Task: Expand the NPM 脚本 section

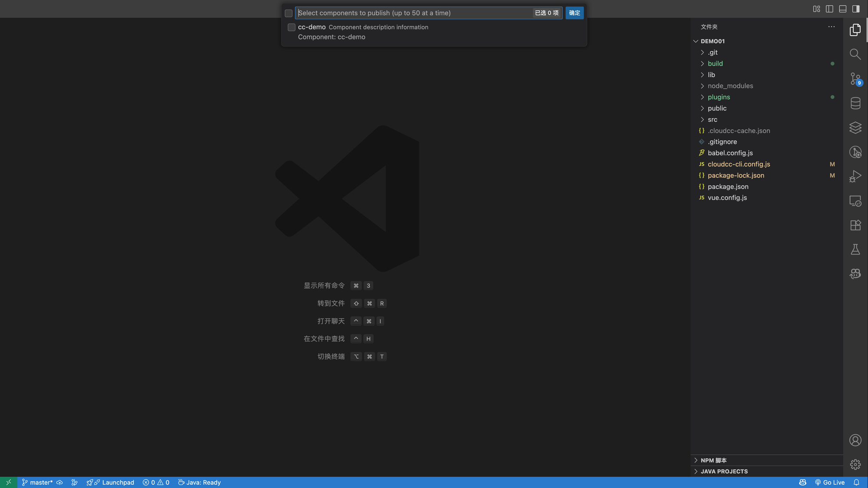Action: tap(713, 460)
